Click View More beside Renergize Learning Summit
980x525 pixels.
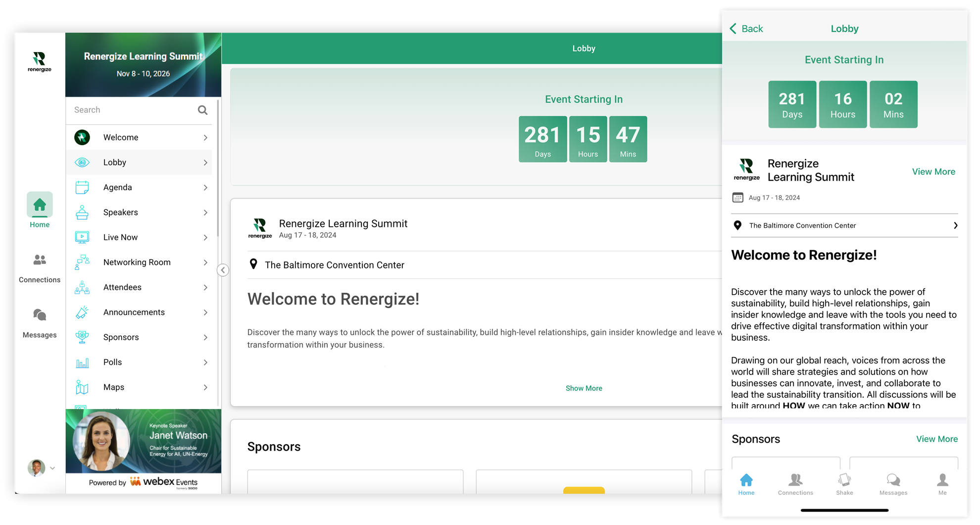tap(933, 171)
